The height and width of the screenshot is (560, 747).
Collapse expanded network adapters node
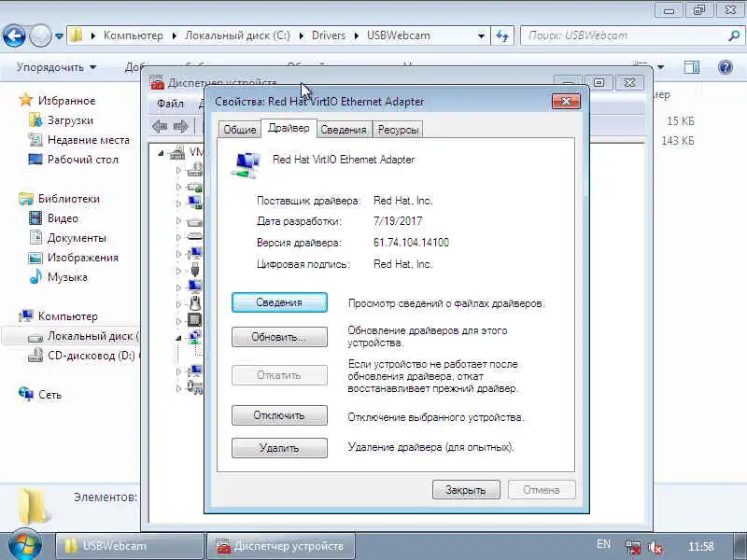click(178, 338)
